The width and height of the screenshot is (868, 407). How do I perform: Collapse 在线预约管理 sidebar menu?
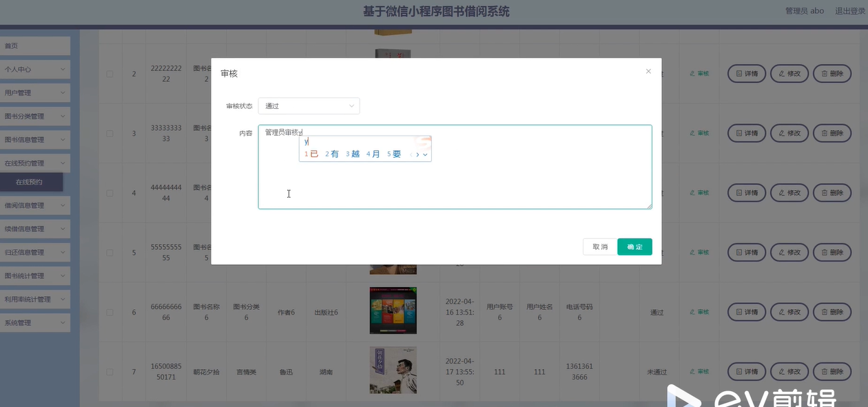coord(35,163)
